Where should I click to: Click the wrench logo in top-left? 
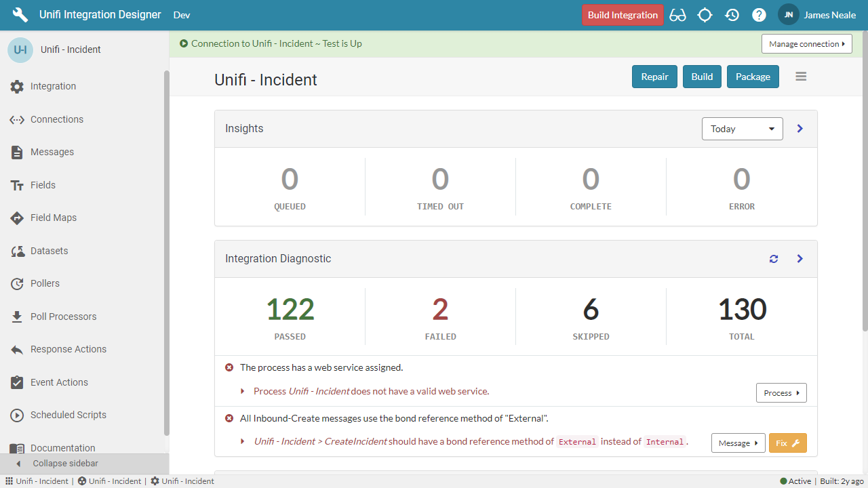pyautogui.click(x=20, y=15)
